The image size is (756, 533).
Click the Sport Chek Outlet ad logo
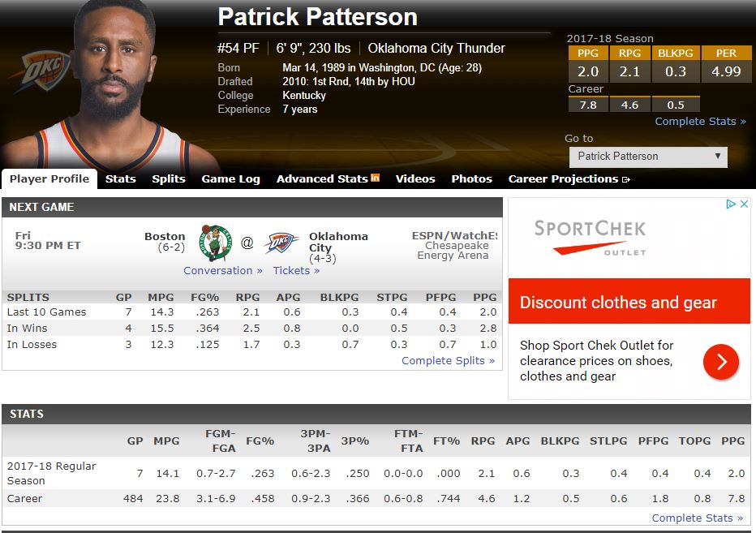click(x=590, y=237)
